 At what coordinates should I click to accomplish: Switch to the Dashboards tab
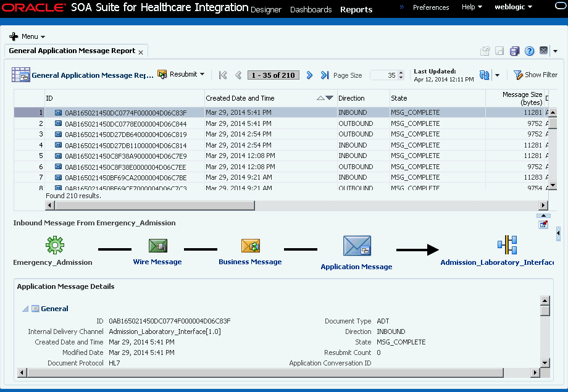(x=311, y=9)
